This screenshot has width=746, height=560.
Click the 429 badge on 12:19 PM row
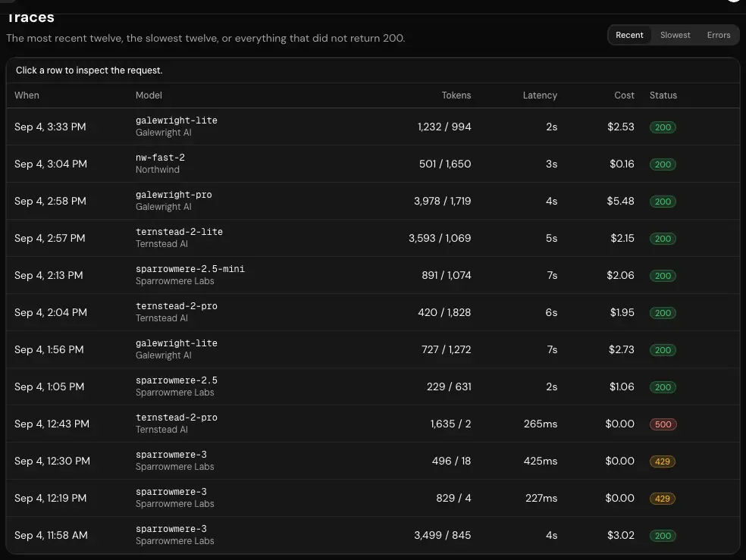click(x=663, y=498)
